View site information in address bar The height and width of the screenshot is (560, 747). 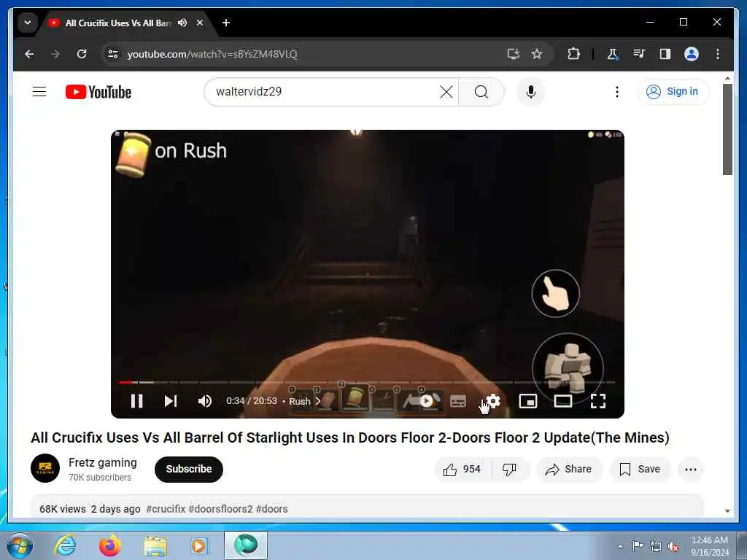113,54
